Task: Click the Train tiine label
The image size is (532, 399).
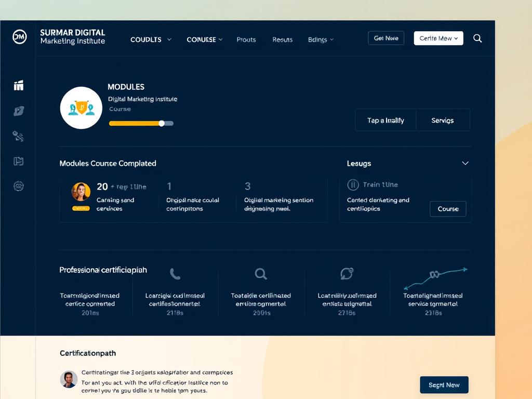Action: coord(380,184)
